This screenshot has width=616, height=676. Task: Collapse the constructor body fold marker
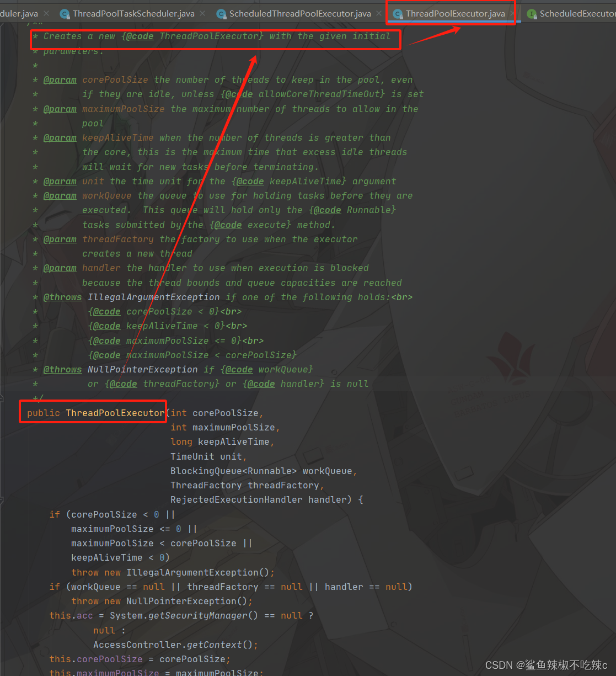(x=2, y=500)
